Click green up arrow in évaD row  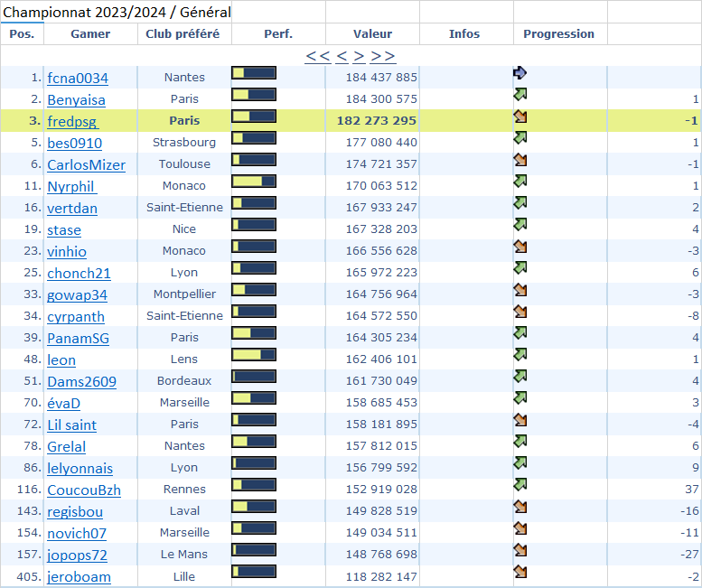(x=519, y=398)
